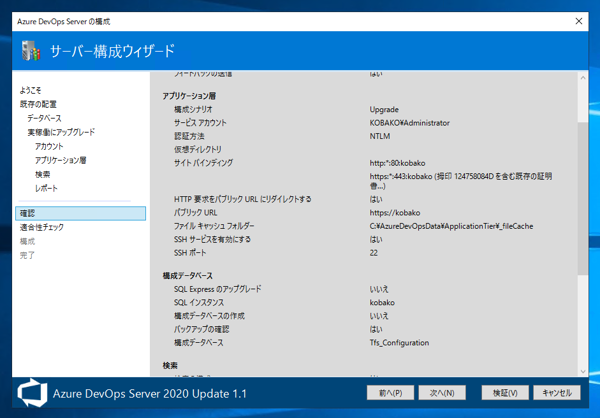The width and height of the screenshot is (600, 418).
Task: Click the SQL インスタンス label
Action: point(199,302)
